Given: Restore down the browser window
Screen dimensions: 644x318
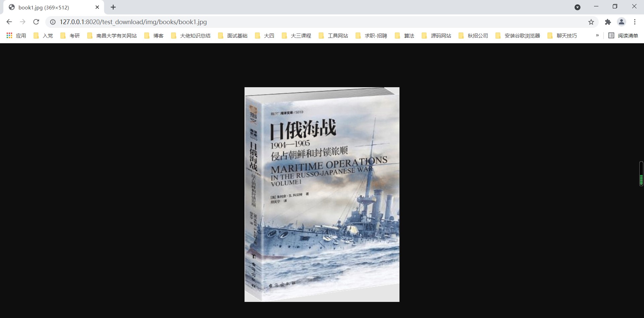Looking at the screenshot, I should coord(615,6).
